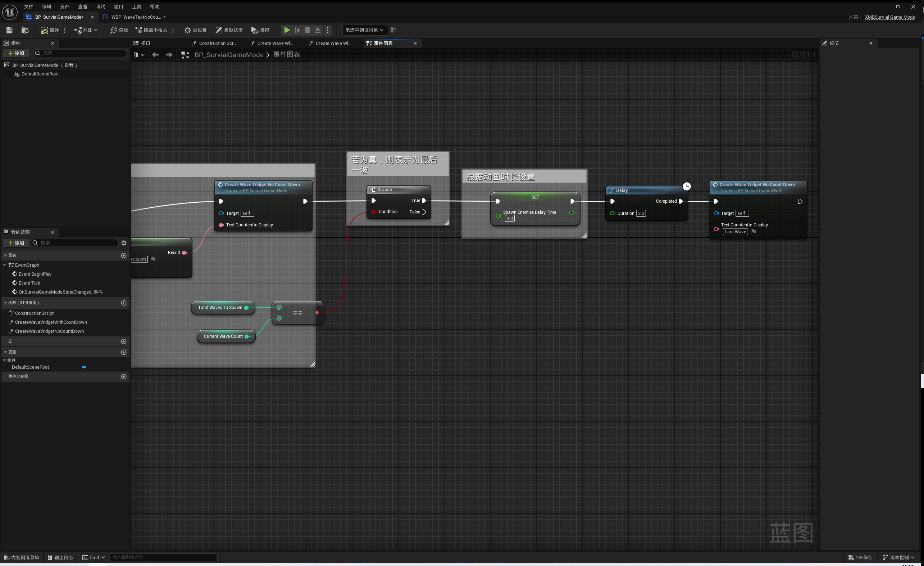This screenshot has width=924, height=566.
Task: Open the 未选中调试对象 debug object dropdown
Action: pyautogui.click(x=364, y=30)
